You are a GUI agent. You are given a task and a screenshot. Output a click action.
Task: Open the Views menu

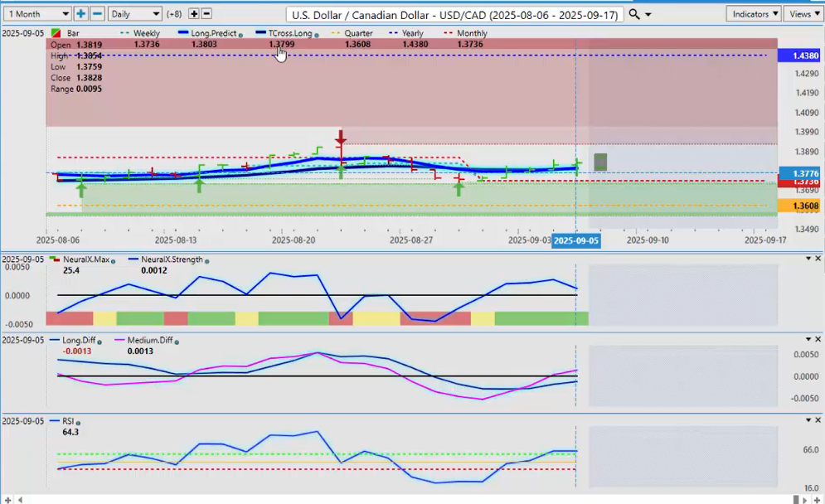(803, 14)
